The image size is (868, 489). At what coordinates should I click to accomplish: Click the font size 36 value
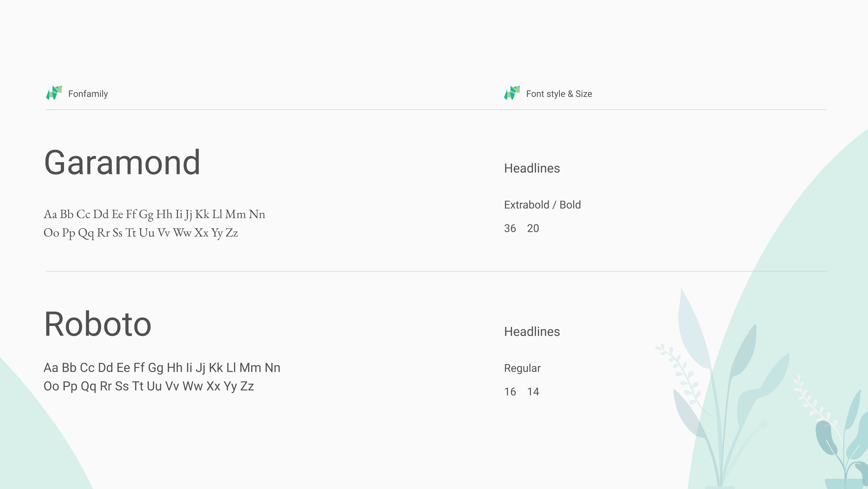pyautogui.click(x=510, y=228)
